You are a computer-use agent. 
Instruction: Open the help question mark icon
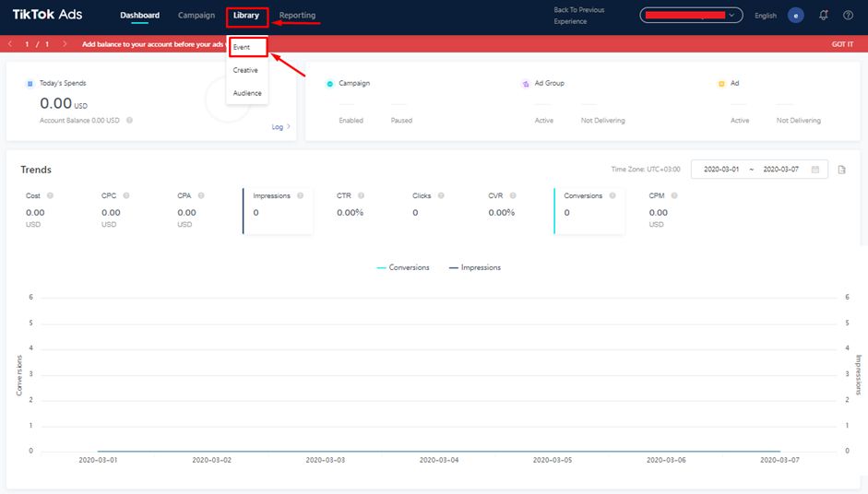(x=848, y=16)
